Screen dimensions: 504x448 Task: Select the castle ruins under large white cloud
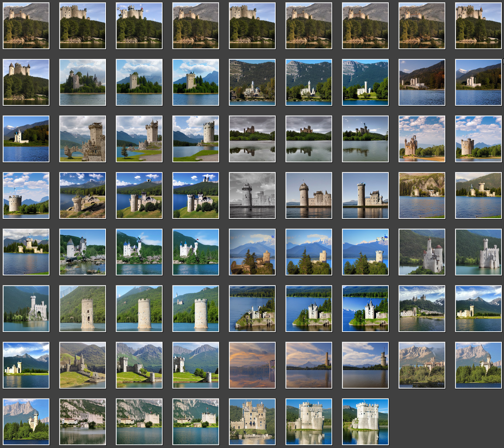tap(82, 82)
